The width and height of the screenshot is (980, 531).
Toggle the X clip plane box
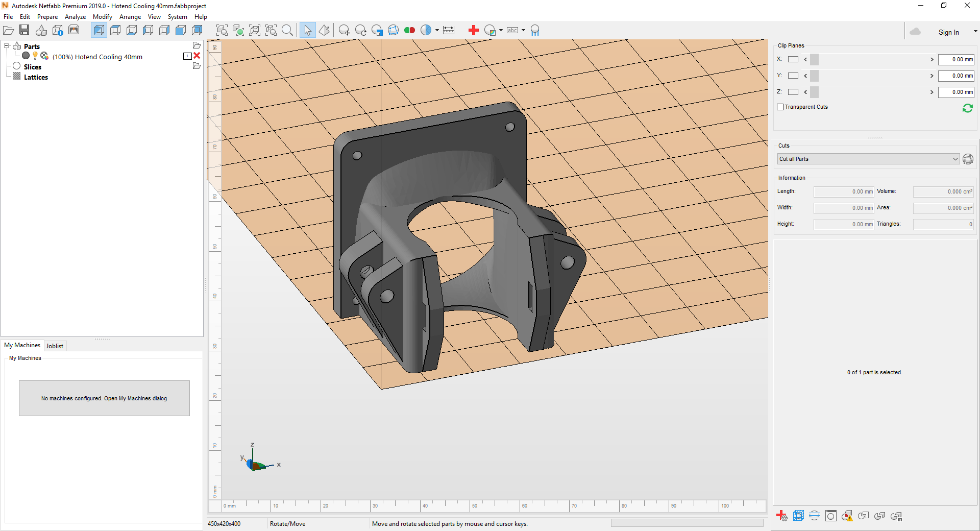(793, 59)
